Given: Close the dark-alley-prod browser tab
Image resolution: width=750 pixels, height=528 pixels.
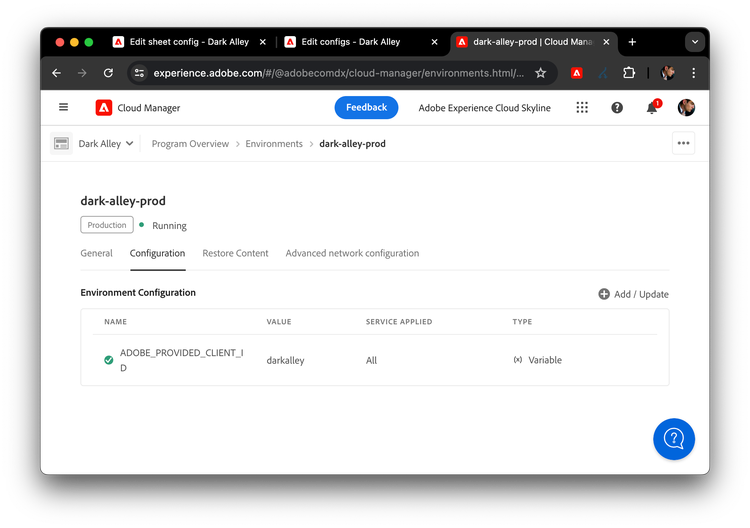Looking at the screenshot, I should [606, 42].
